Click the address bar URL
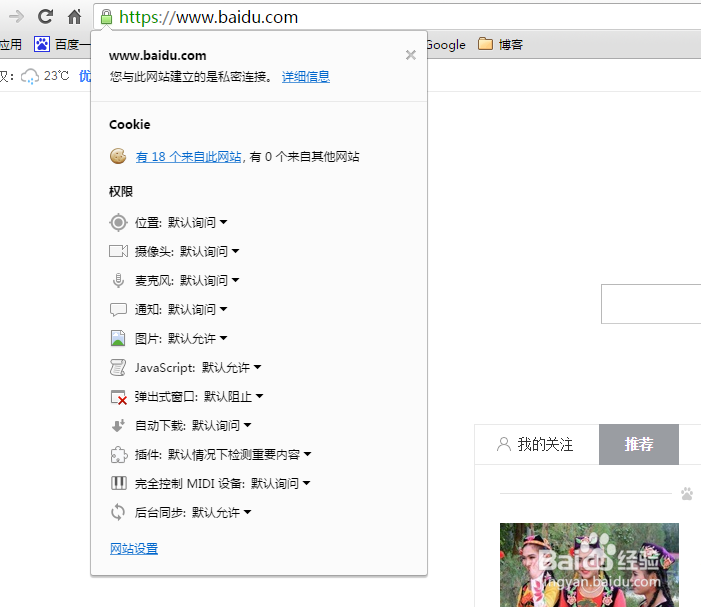 tap(208, 17)
